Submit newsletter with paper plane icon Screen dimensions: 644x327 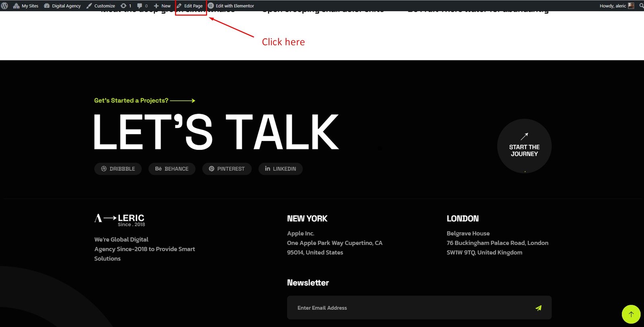[x=538, y=308]
